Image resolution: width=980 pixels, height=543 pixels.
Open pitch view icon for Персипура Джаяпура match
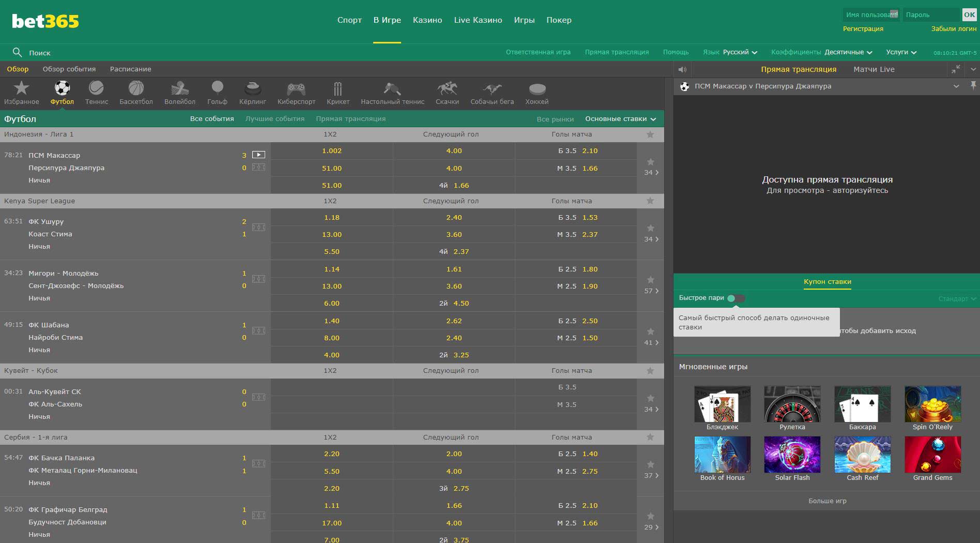[x=258, y=167]
